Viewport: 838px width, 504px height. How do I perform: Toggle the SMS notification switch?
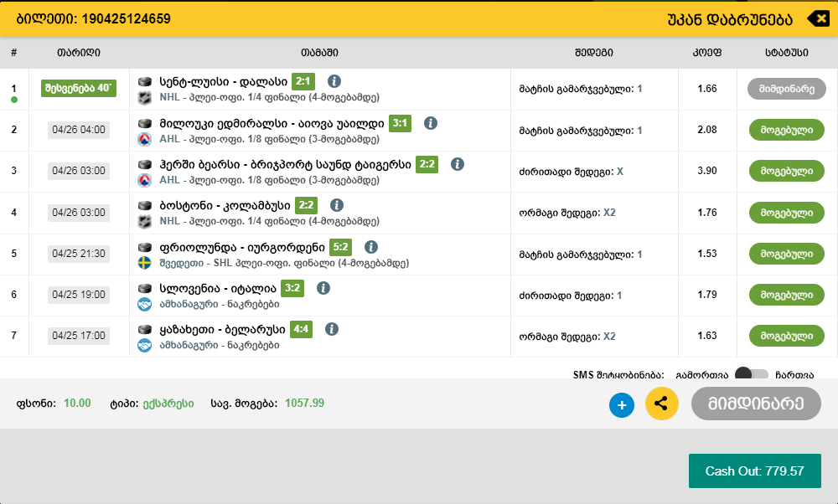[752, 373]
